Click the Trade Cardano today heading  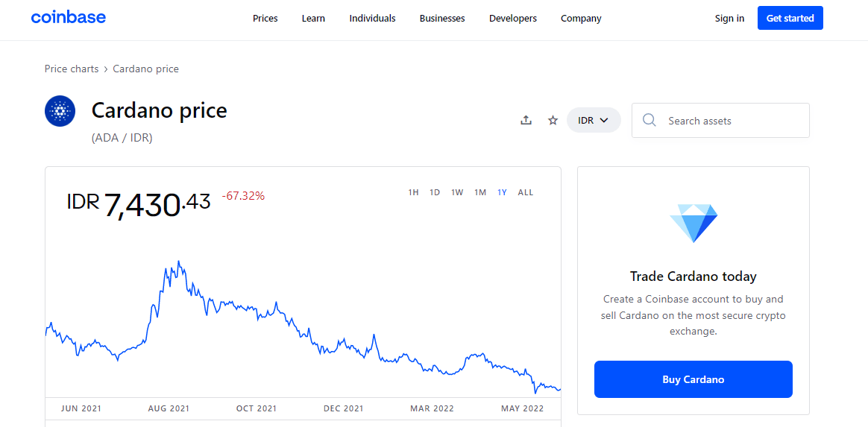pyautogui.click(x=693, y=276)
